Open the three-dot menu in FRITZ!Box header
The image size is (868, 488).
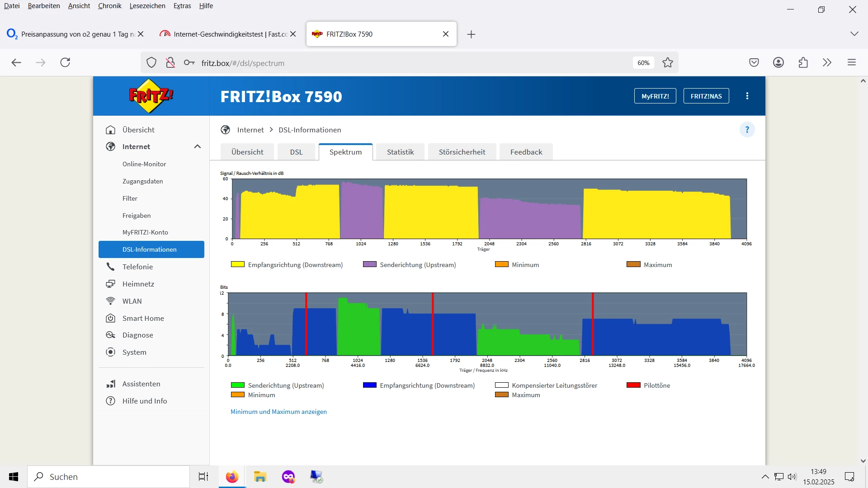[747, 96]
